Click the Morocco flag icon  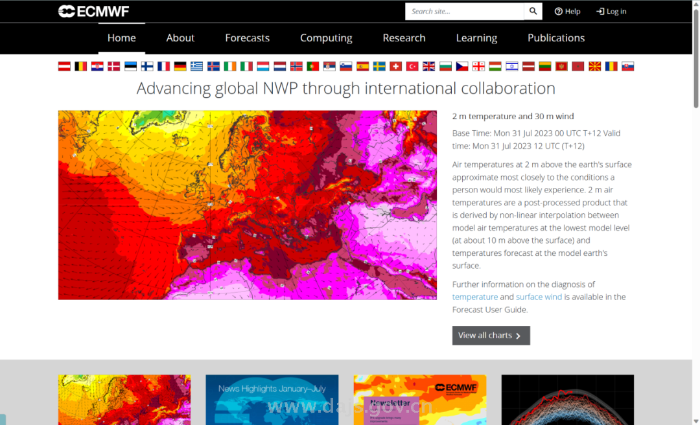(x=578, y=67)
